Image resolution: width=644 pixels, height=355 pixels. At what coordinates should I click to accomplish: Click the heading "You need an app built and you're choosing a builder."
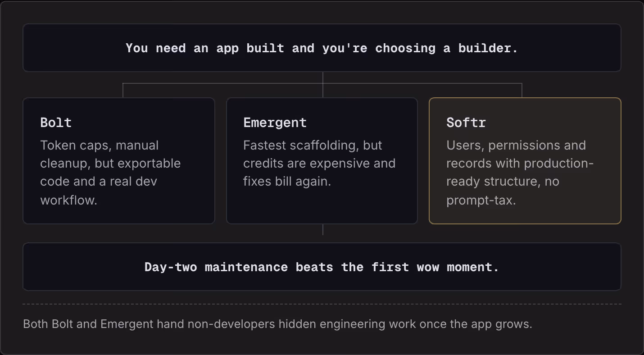coord(322,48)
